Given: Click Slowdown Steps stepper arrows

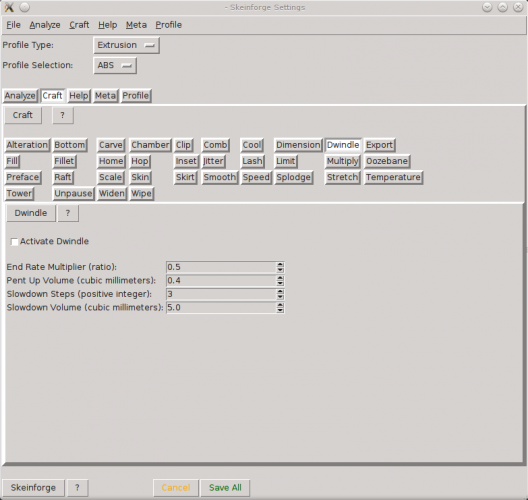Looking at the screenshot, I should tap(280, 294).
